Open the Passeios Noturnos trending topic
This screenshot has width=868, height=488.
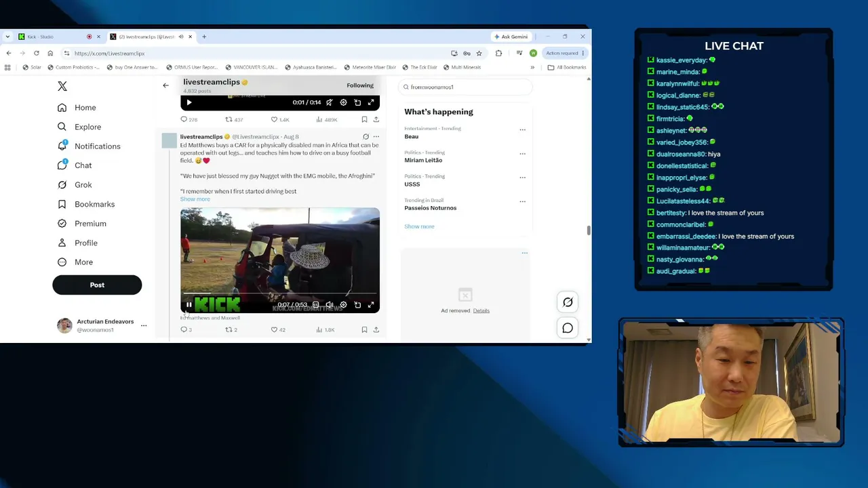431,208
